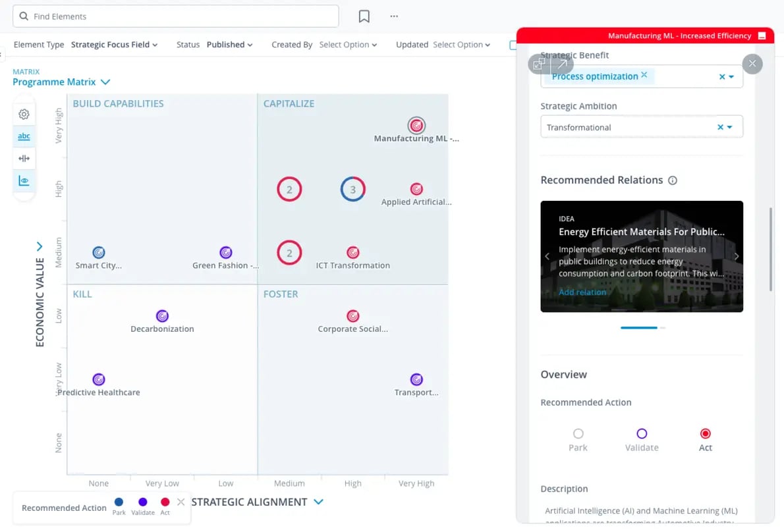Toggle the eye visibility icon in matrix toolbar

[24, 181]
